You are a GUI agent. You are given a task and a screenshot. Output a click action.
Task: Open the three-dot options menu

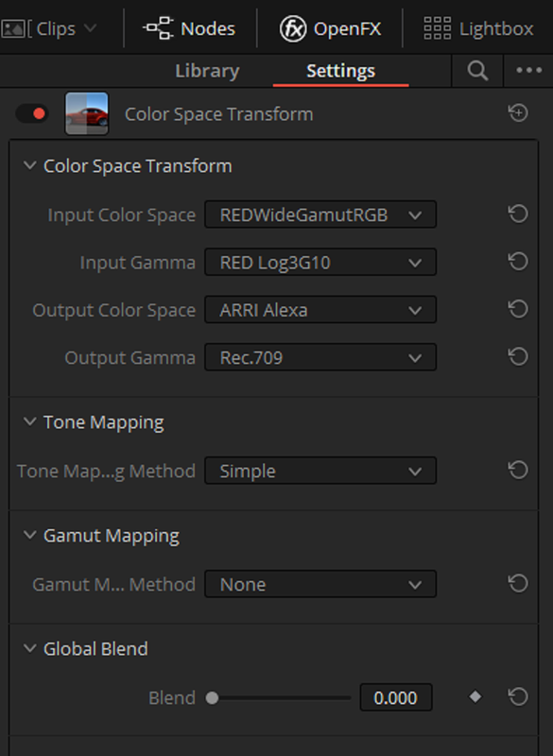pos(528,70)
